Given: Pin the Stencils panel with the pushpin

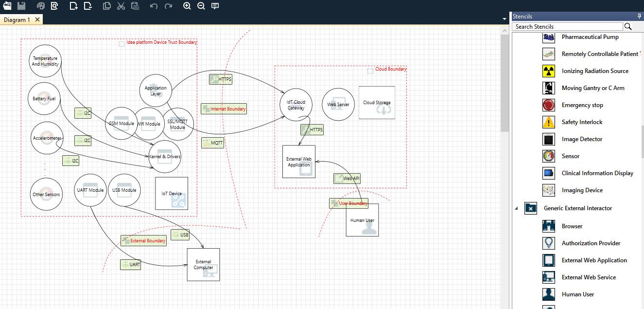Looking at the screenshot, I should pos(639,16).
